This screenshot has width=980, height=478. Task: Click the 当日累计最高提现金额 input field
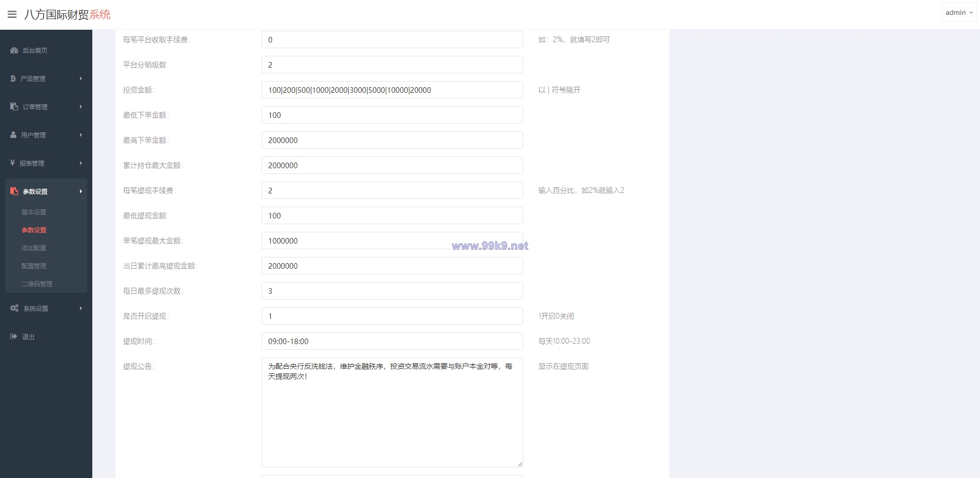392,266
